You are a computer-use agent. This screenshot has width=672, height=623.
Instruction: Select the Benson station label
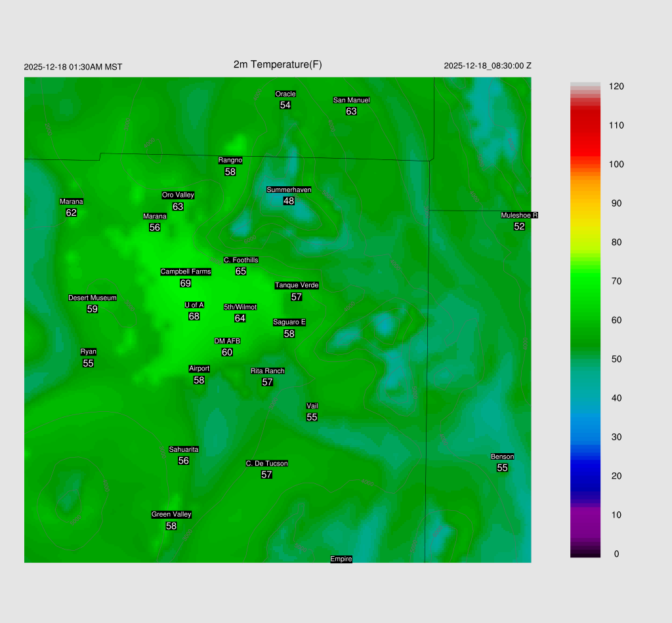point(502,456)
